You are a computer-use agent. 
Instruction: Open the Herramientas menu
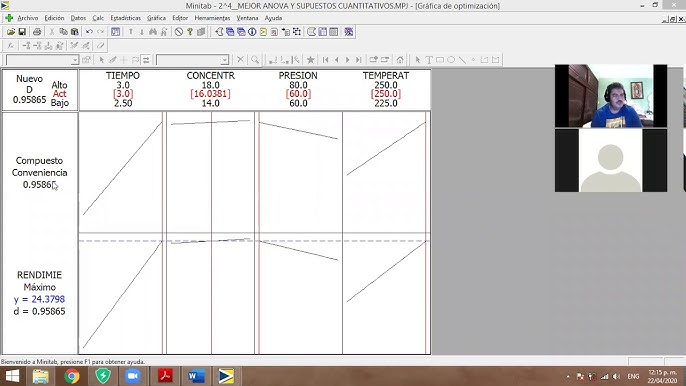point(212,18)
